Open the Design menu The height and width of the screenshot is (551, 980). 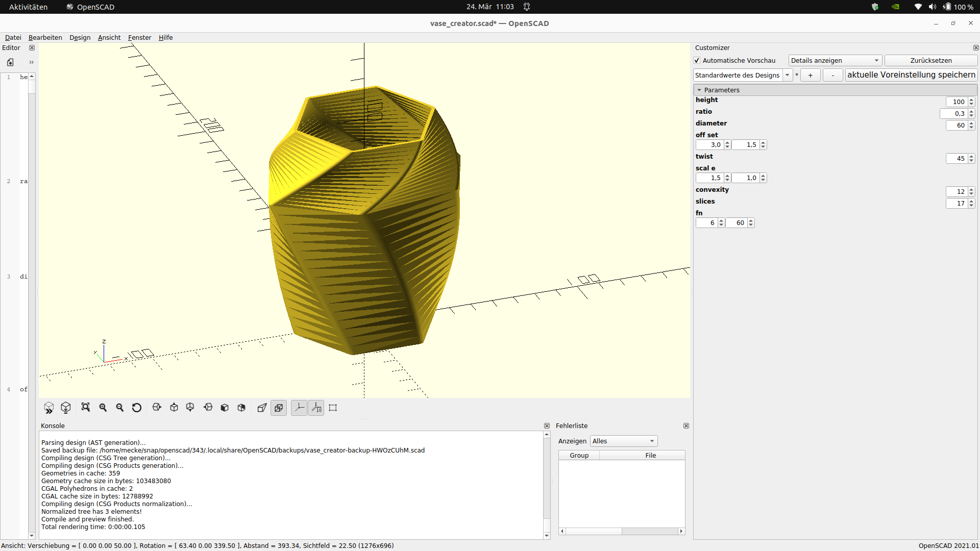[80, 37]
